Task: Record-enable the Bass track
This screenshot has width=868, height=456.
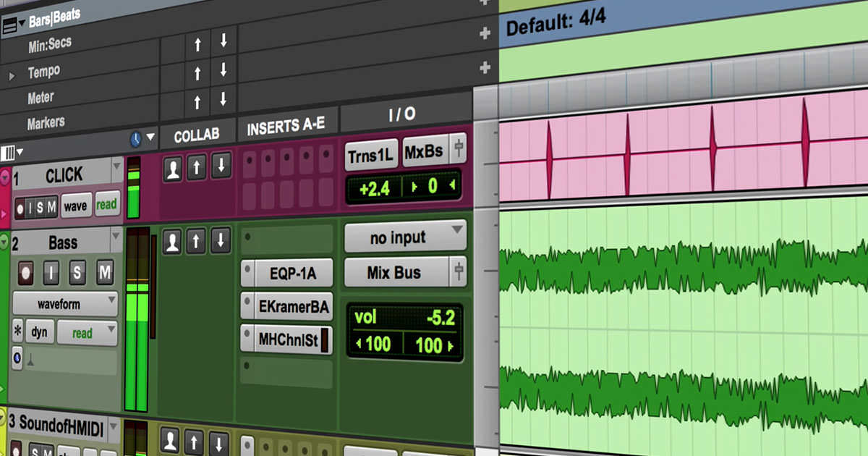Action: click(27, 273)
